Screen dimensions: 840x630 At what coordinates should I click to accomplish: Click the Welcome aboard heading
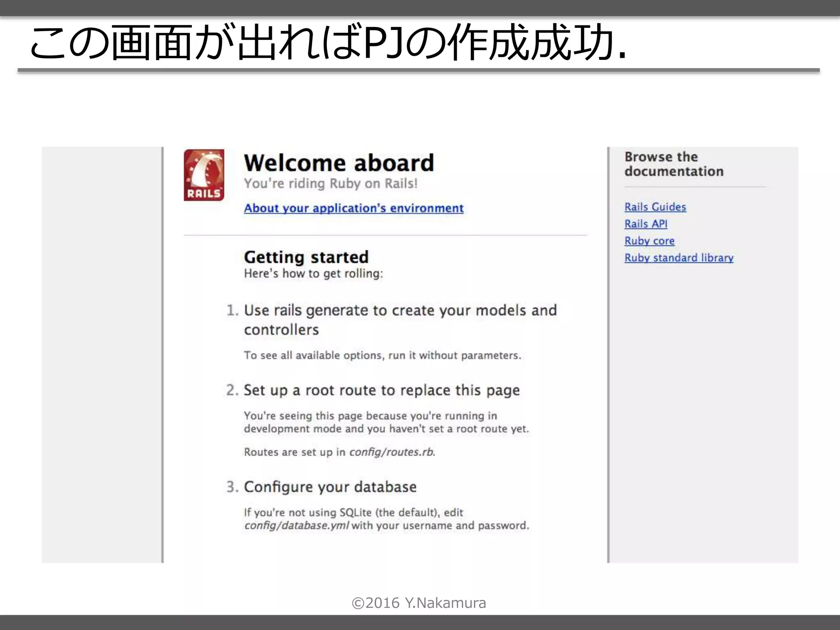pyautogui.click(x=339, y=163)
